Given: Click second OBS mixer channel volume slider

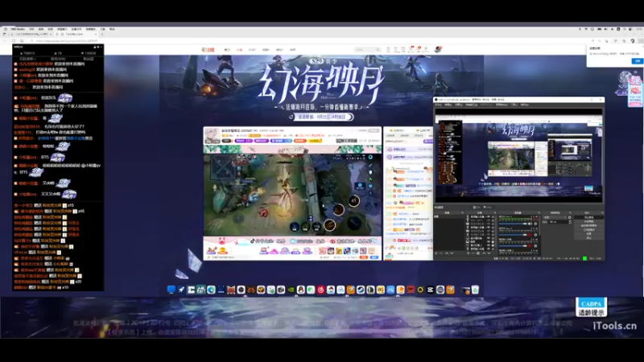Looking at the screenshot, I should click(513, 235).
